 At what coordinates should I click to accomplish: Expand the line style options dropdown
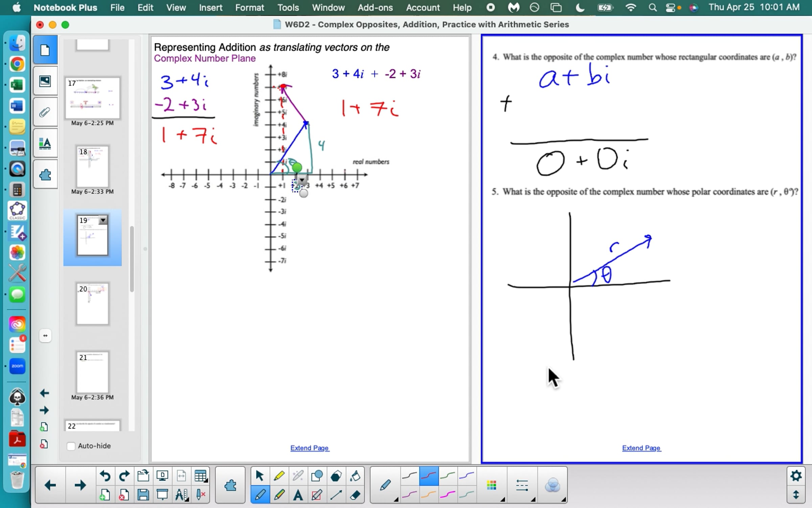pyautogui.click(x=523, y=486)
